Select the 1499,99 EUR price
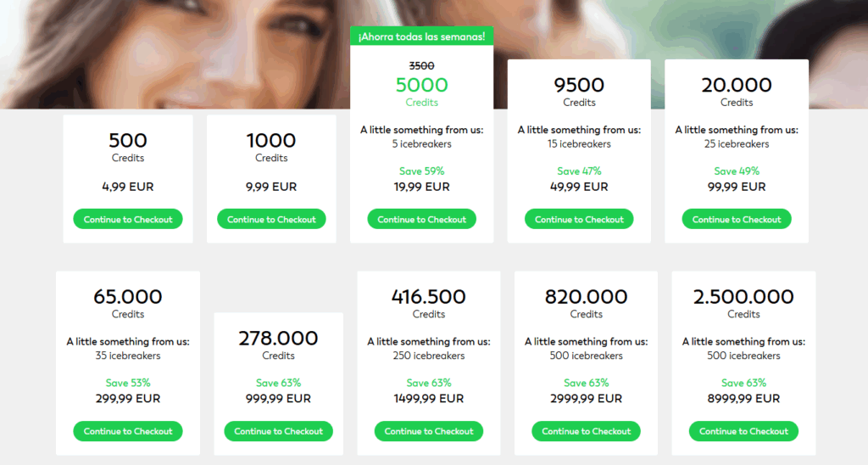 pyautogui.click(x=429, y=398)
